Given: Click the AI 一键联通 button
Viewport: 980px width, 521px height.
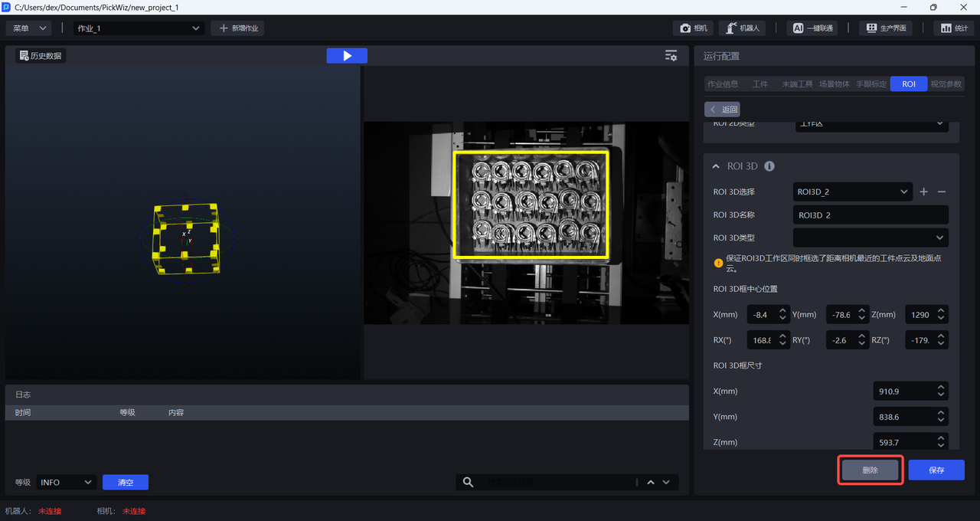Looking at the screenshot, I should coord(812,28).
